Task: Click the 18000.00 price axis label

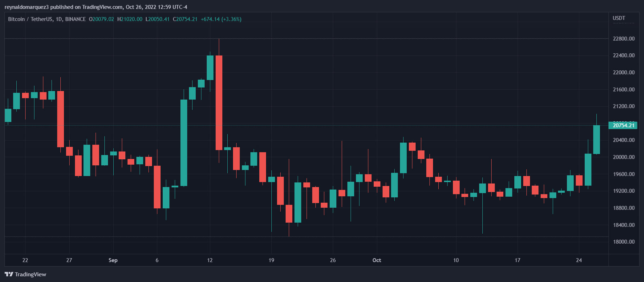Action: point(623,242)
